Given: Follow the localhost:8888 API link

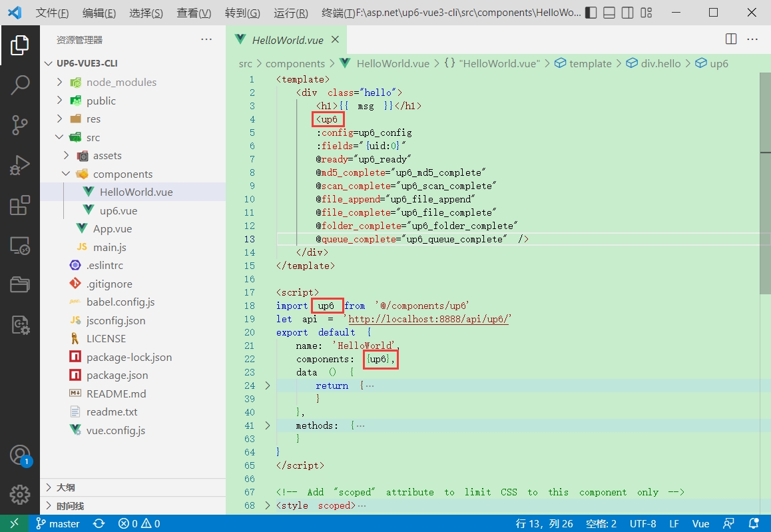Looking at the screenshot, I should 429,319.
